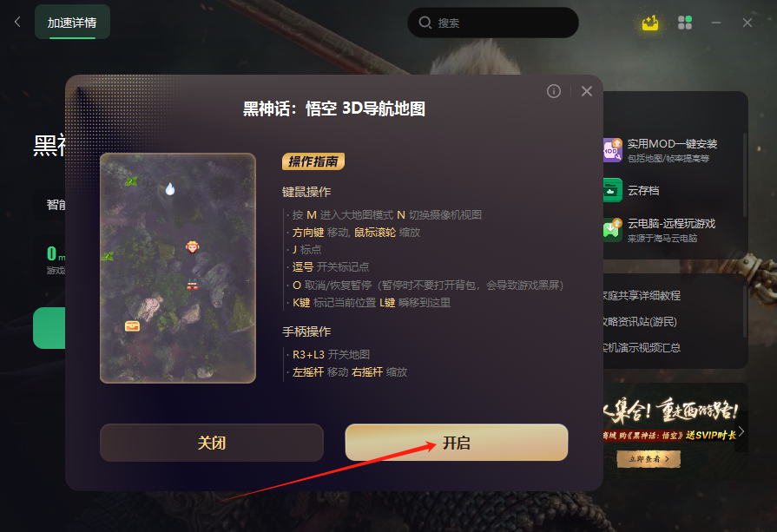Minimize the application window
The width and height of the screenshot is (777, 532).
click(716, 23)
